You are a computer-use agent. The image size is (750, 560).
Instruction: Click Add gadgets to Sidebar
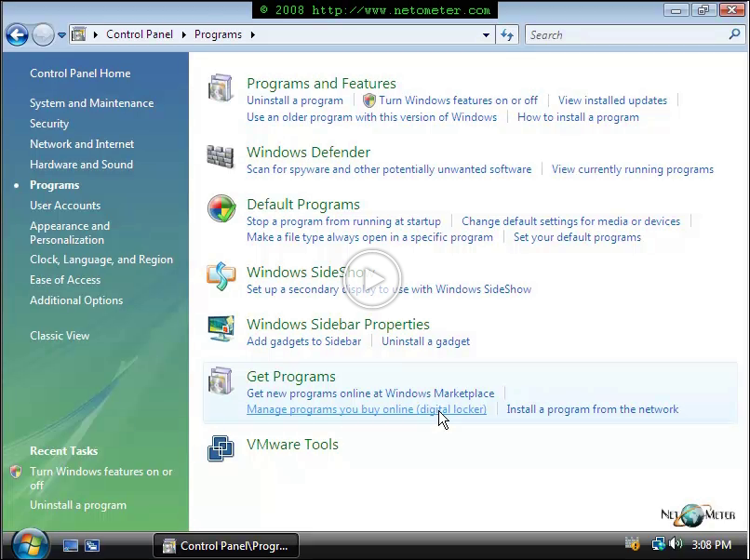pyautogui.click(x=303, y=341)
